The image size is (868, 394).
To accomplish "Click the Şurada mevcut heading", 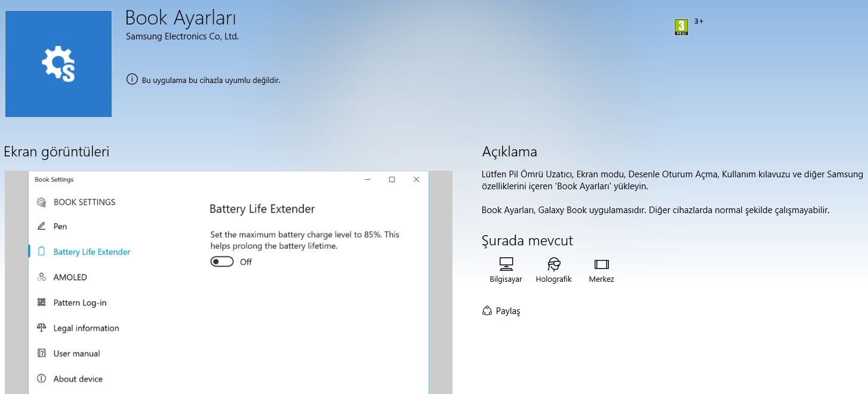I will [x=527, y=241].
